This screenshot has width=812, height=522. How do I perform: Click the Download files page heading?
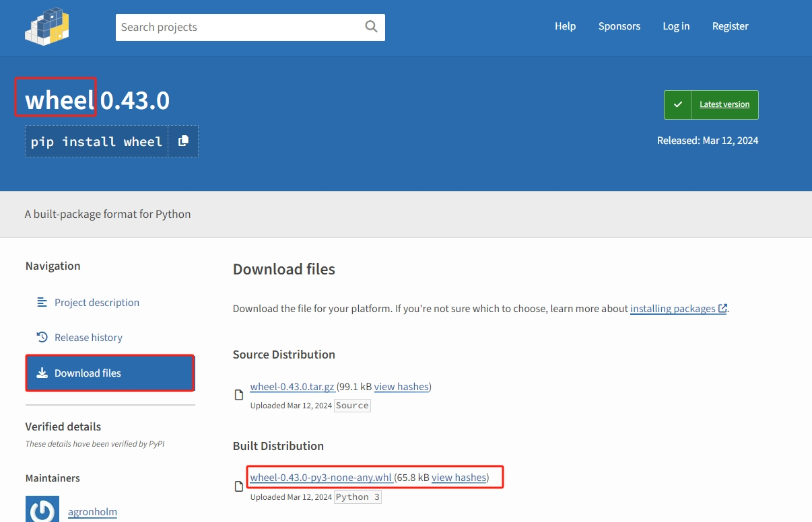pyautogui.click(x=284, y=270)
